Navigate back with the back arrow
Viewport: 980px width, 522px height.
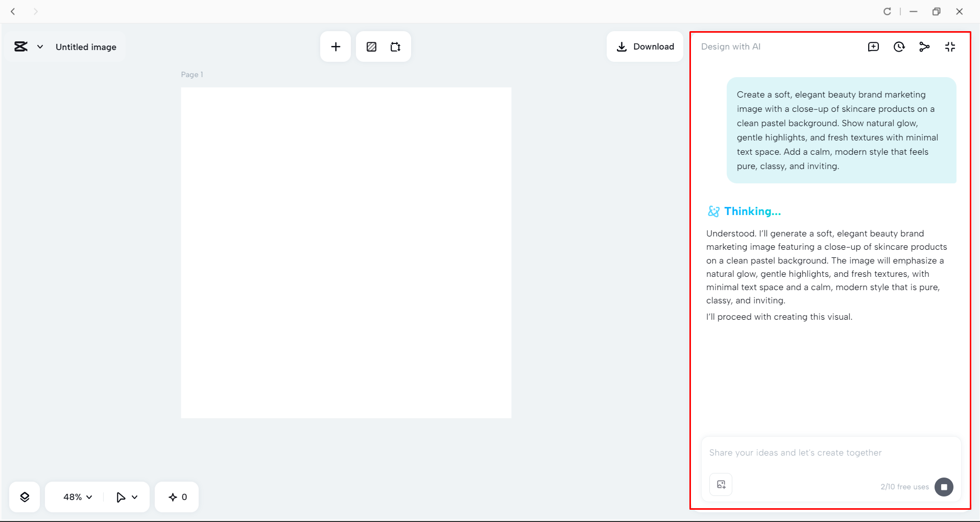click(13, 11)
